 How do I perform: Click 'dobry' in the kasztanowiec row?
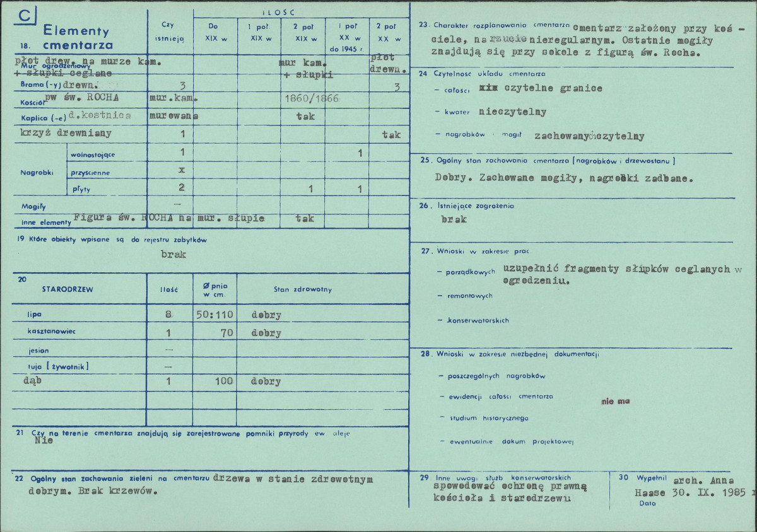pyautogui.click(x=266, y=333)
